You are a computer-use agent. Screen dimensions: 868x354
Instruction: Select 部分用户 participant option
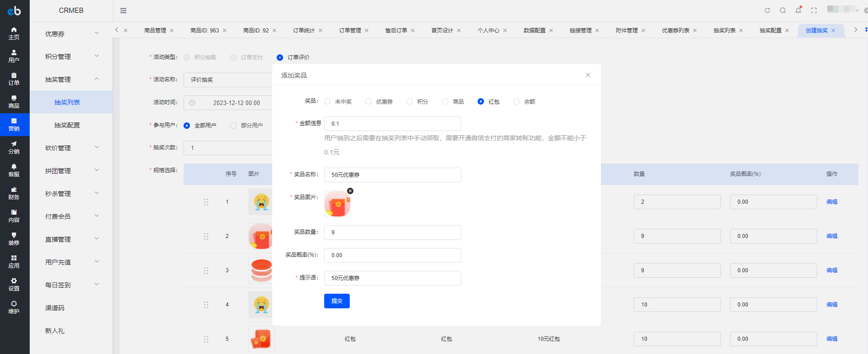point(247,126)
